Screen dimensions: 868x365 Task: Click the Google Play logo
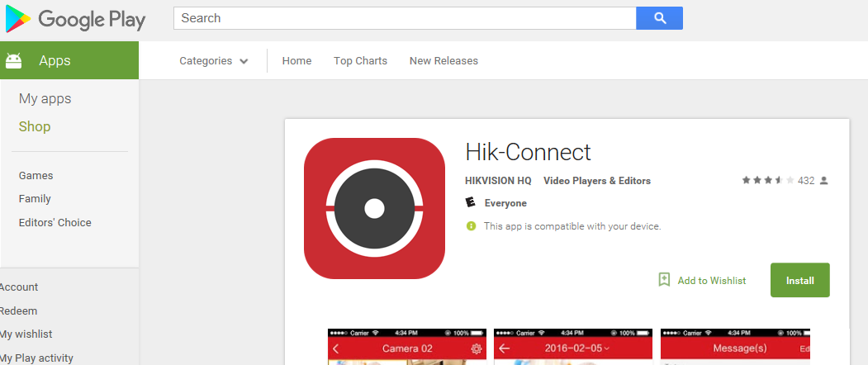click(x=76, y=20)
